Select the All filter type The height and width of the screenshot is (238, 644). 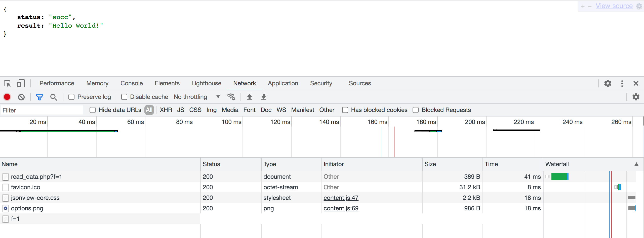click(149, 110)
